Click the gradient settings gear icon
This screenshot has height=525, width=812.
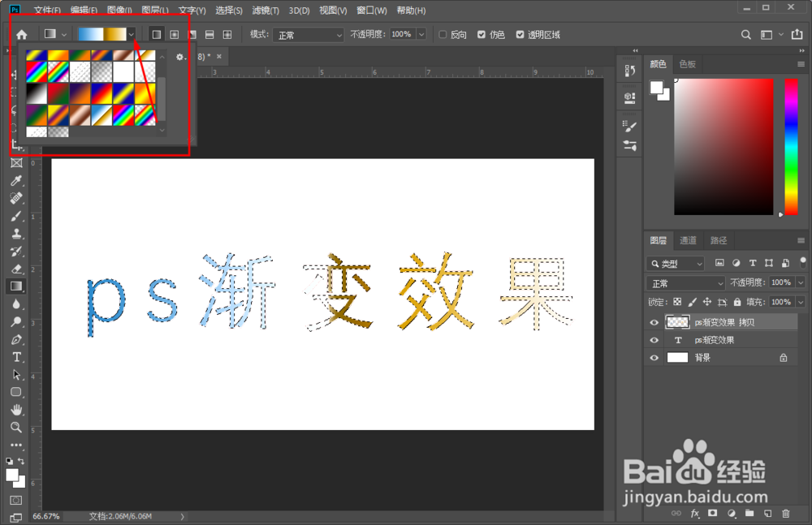coord(179,58)
